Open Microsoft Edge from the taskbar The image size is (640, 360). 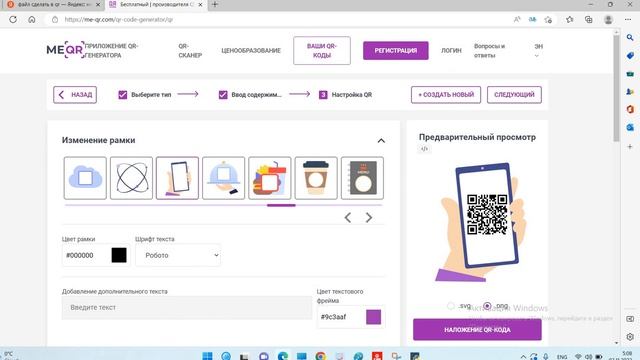click(x=282, y=356)
